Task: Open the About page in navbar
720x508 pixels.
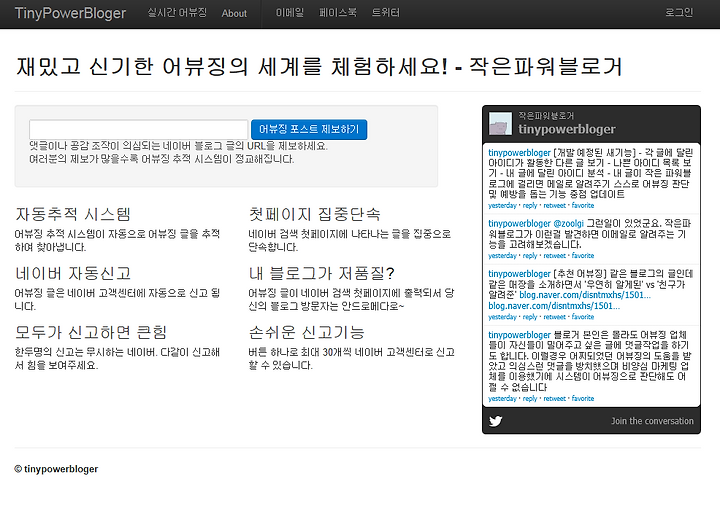Action: (234, 14)
